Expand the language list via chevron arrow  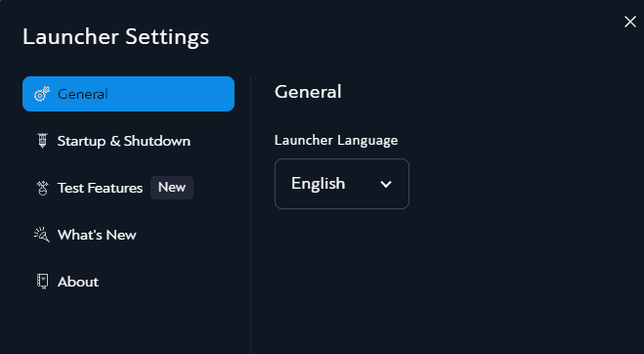click(386, 184)
